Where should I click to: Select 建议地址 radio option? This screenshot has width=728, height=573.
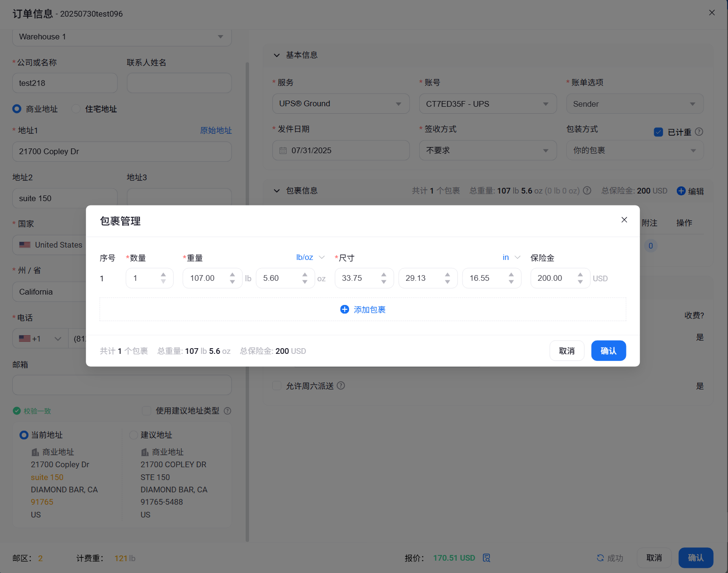[x=134, y=435]
